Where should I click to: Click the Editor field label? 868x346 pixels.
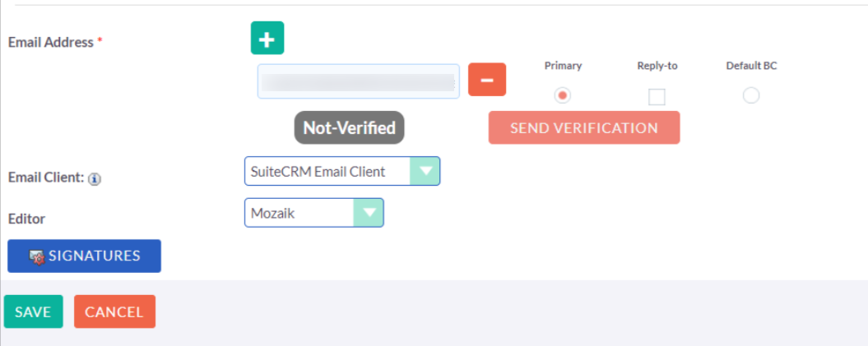(x=26, y=219)
